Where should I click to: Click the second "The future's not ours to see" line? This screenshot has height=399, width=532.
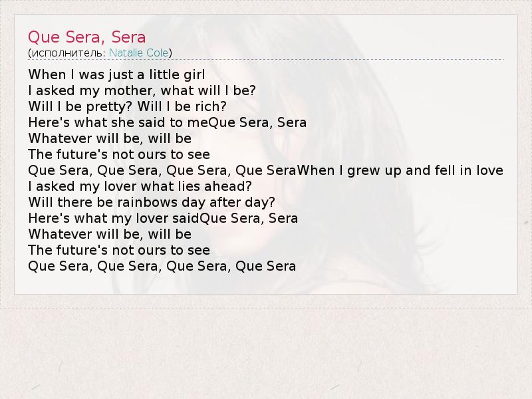click(119, 250)
